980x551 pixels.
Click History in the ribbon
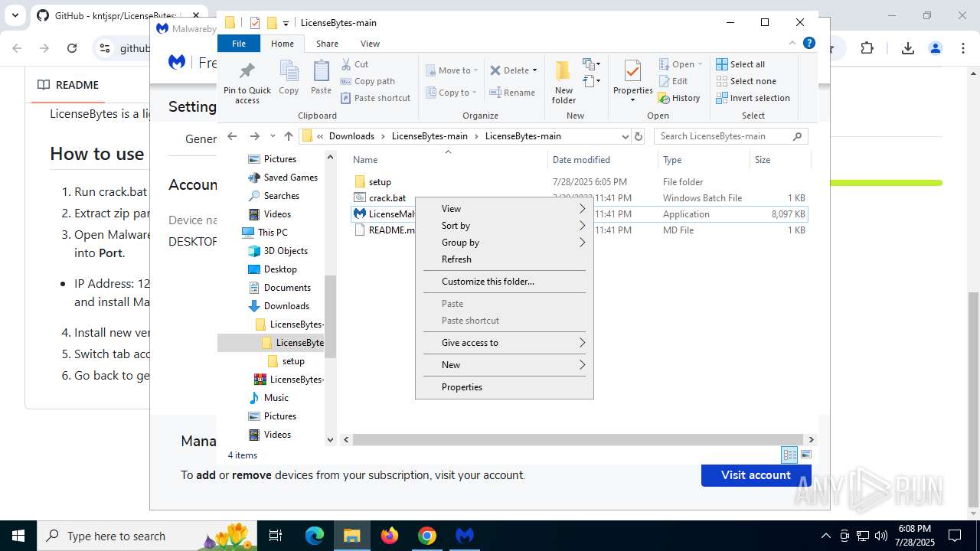pyautogui.click(x=679, y=98)
